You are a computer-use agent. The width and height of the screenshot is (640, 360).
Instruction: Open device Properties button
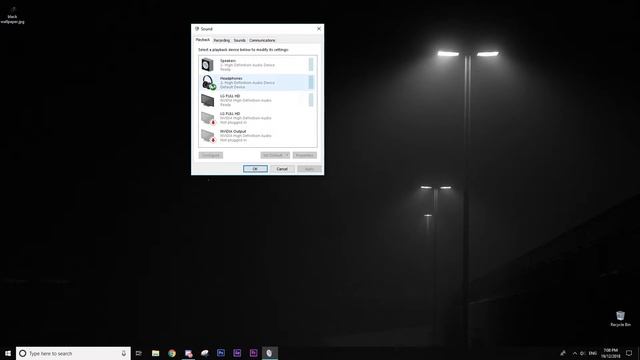pos(304,156)
